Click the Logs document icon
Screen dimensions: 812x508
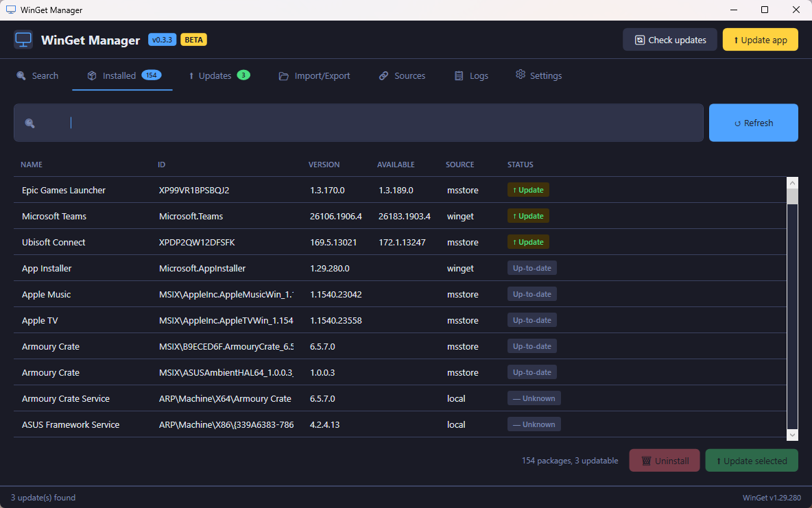pos(459,75)
